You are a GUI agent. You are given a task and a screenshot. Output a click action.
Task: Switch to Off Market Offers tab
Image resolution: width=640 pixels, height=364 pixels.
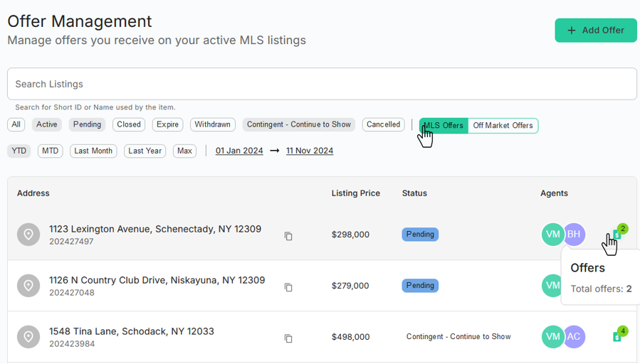pyautogui.click(x=503, y=126)
